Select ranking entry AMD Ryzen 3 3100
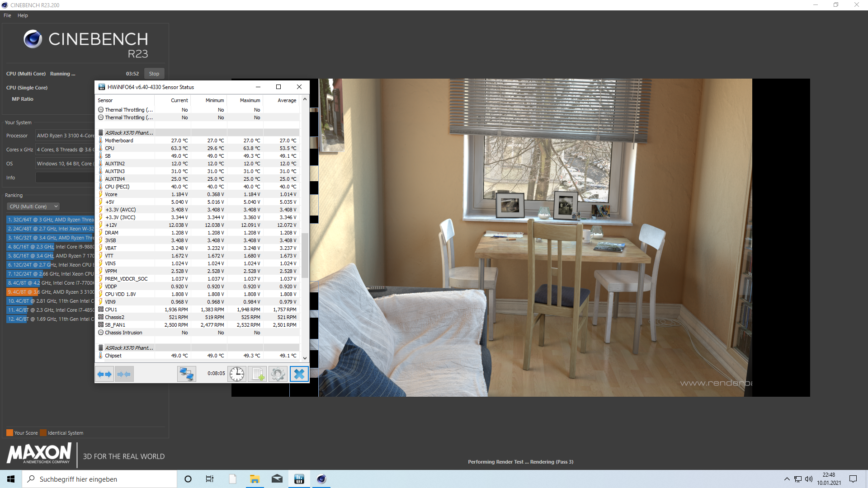Viewport: 868px width, 488px height. coord(51,292)
